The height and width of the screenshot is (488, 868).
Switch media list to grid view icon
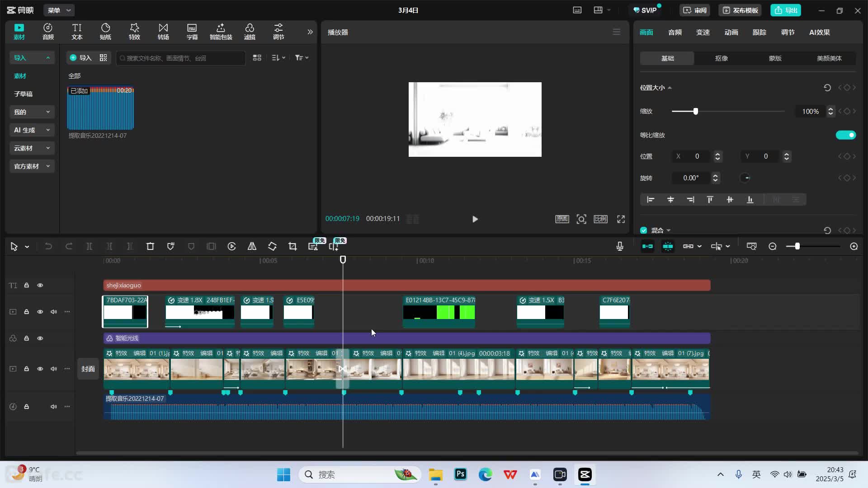[x=257, y=58]
